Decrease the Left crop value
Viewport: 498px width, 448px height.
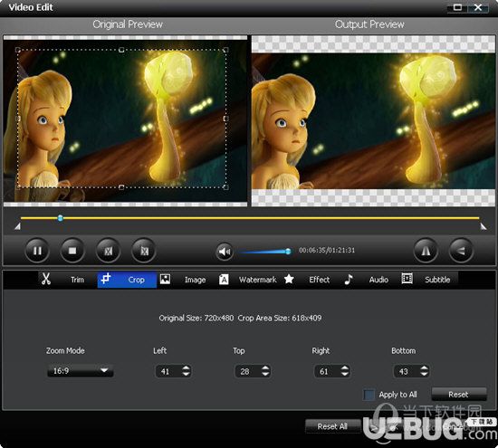(x=186, y=374)
